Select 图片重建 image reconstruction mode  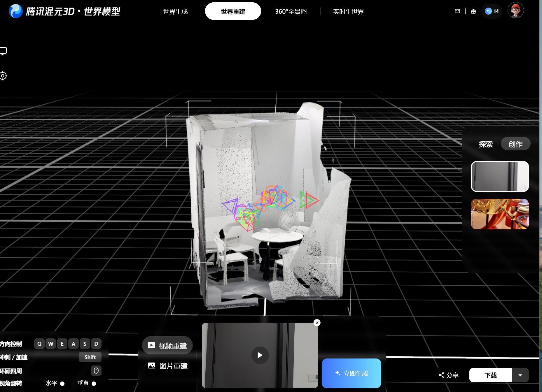coord(167,366)
